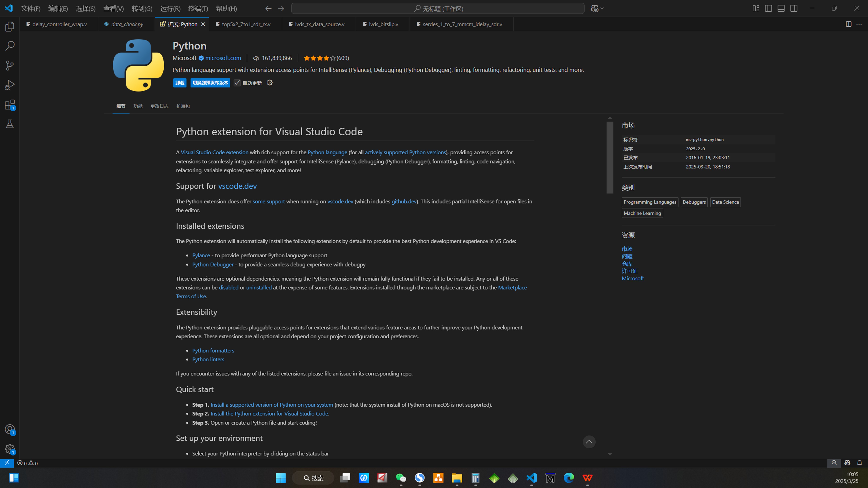
Task: Open the Extensions view in activity bar
Action: [10, 105]
